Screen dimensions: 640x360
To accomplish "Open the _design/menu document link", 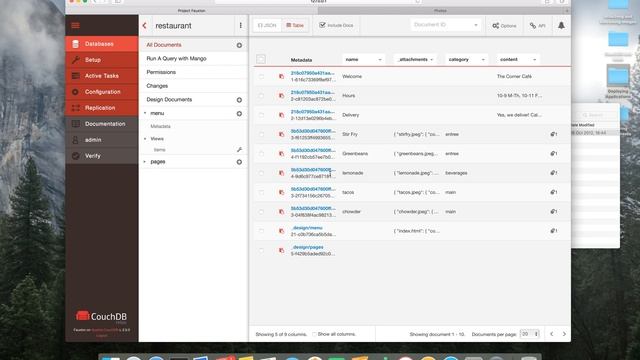I will [307, 228].
